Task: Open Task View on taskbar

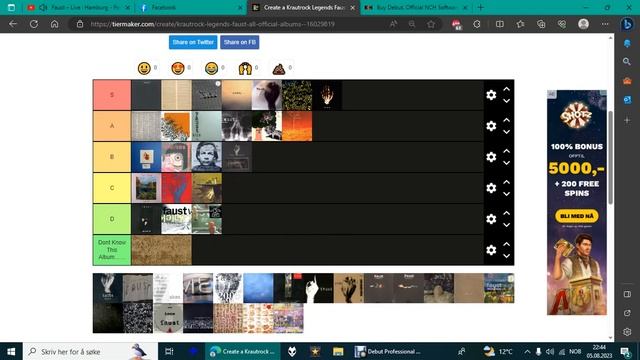Action: pos(169,351)
